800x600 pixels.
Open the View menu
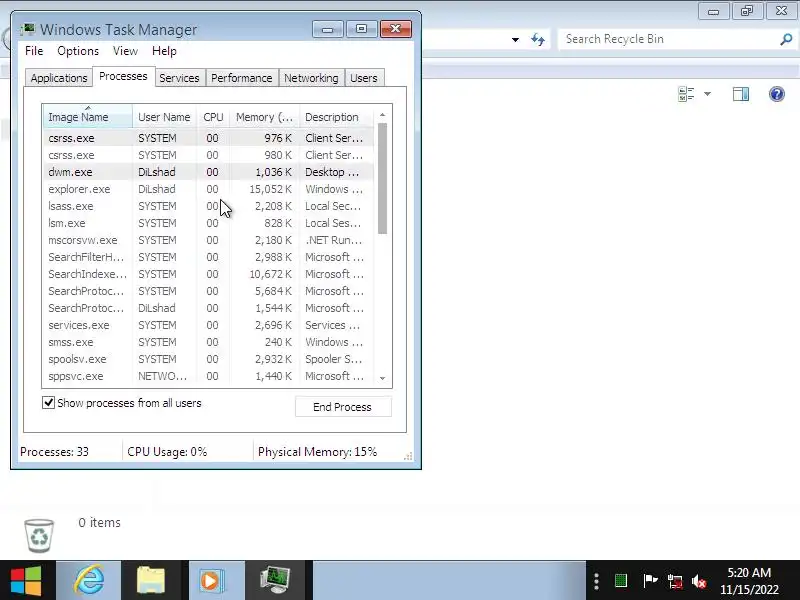[125, 51]
